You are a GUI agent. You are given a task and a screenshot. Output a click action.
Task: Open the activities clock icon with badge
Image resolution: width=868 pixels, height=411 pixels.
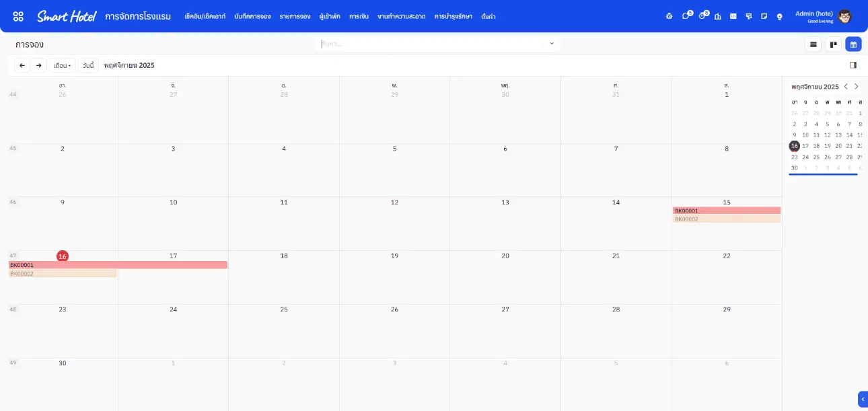[x=702, y=15]
